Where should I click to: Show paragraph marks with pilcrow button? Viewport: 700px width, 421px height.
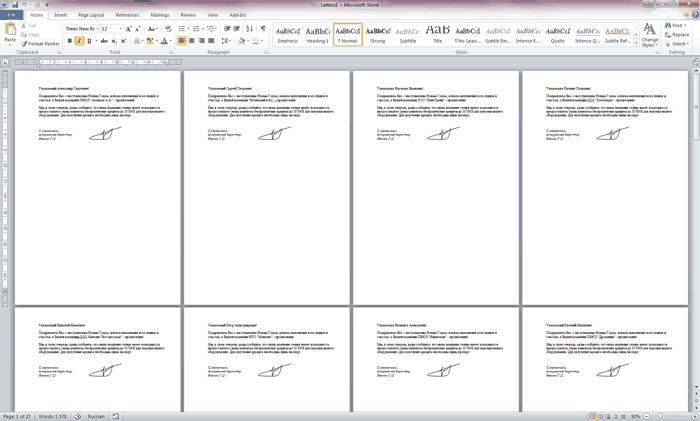pos(263,29)
